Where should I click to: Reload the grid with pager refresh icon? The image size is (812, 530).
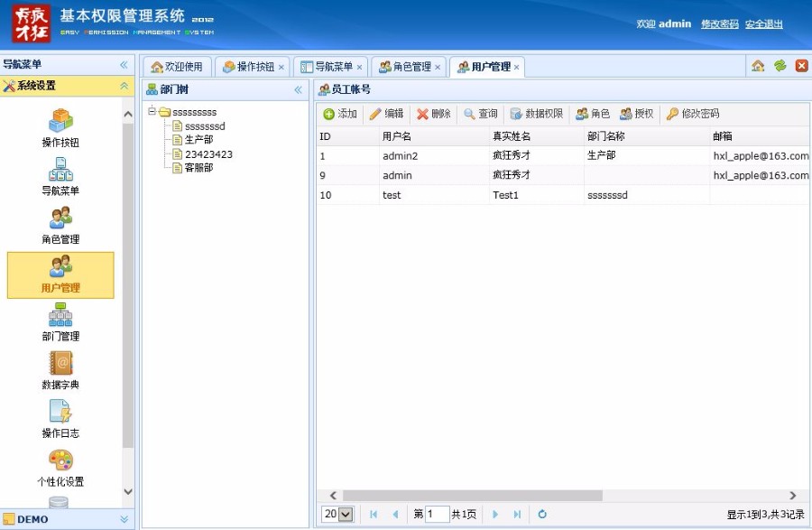pyautogui.click(x=542, y=514)
